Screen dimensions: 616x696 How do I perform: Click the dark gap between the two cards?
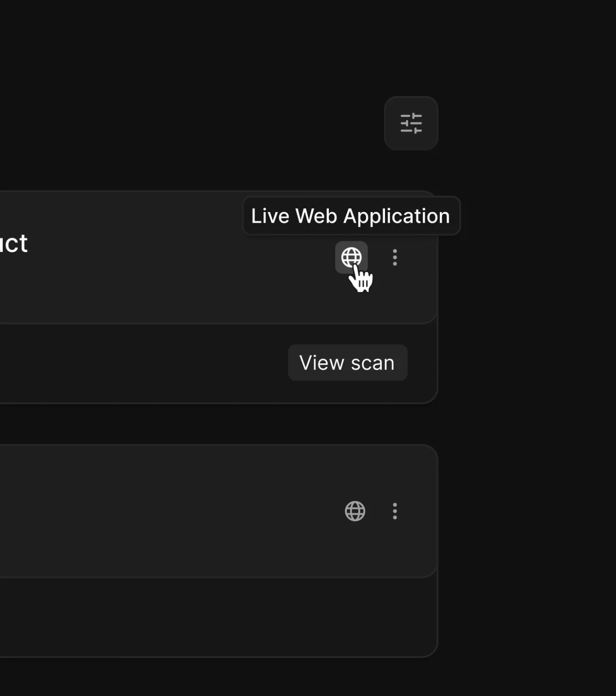[x=218, y=424]
